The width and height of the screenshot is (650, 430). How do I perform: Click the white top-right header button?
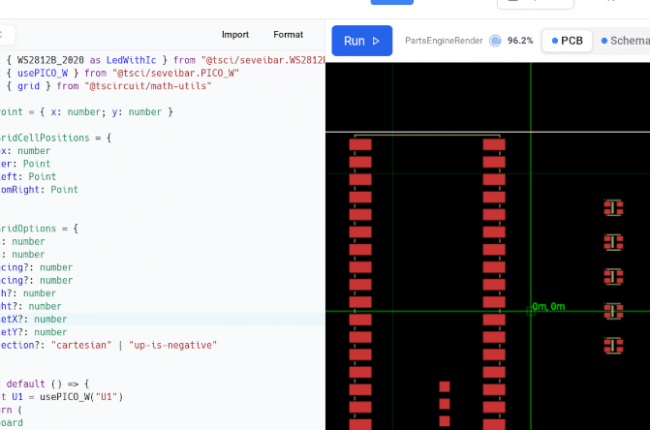click(535, 3)
